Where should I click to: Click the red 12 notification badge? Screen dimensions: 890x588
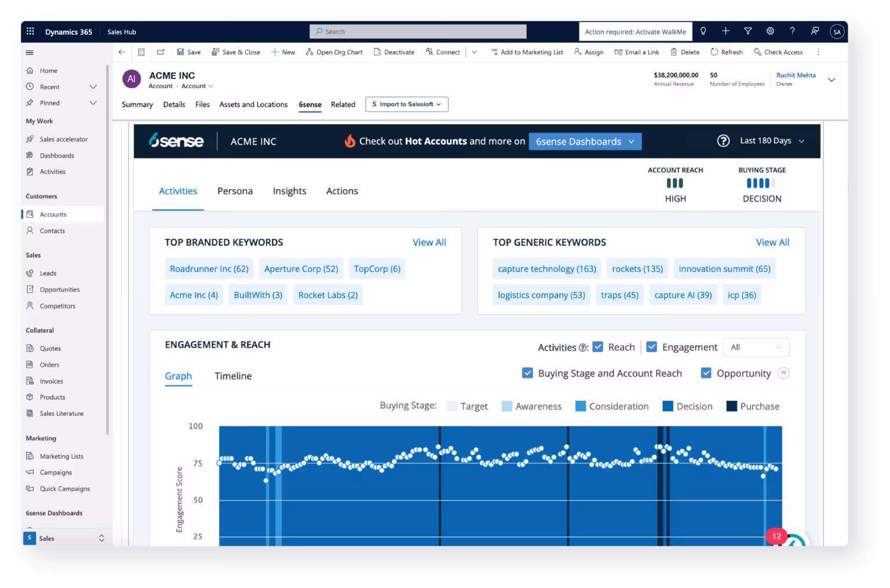tap(776, 536)
